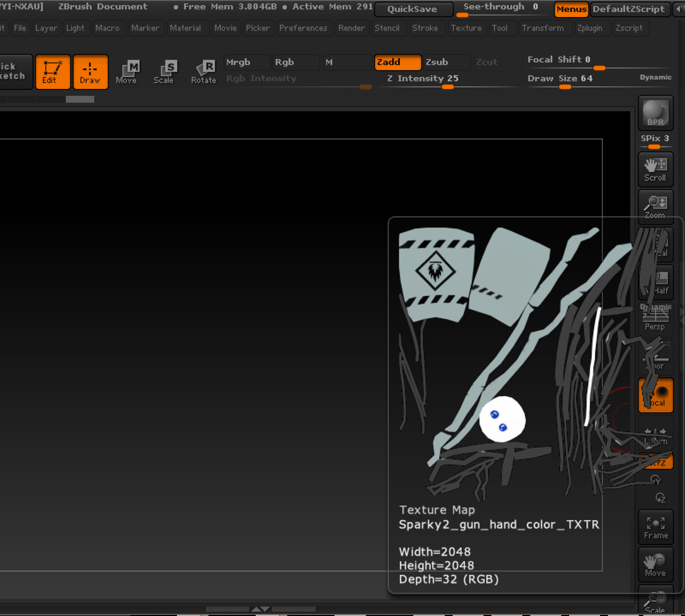Click the BPR render button
685x616 pixels.
655,112
